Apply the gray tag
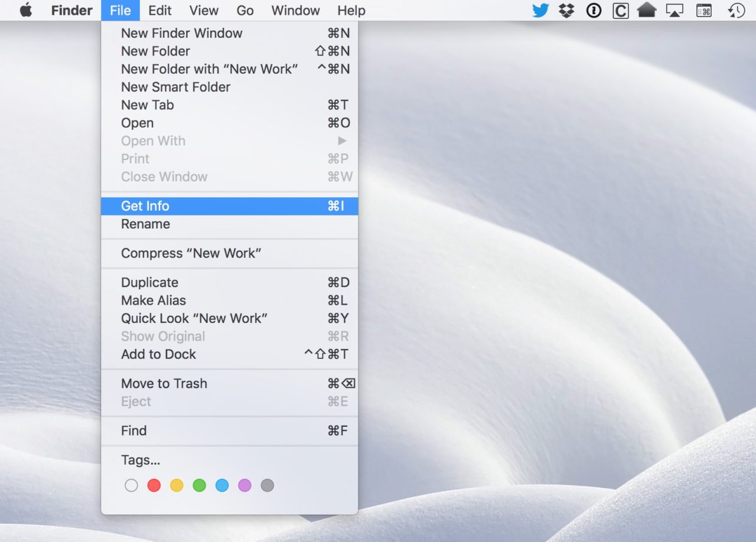The width and height of the screenshot is (756, 542). [268, 485]
